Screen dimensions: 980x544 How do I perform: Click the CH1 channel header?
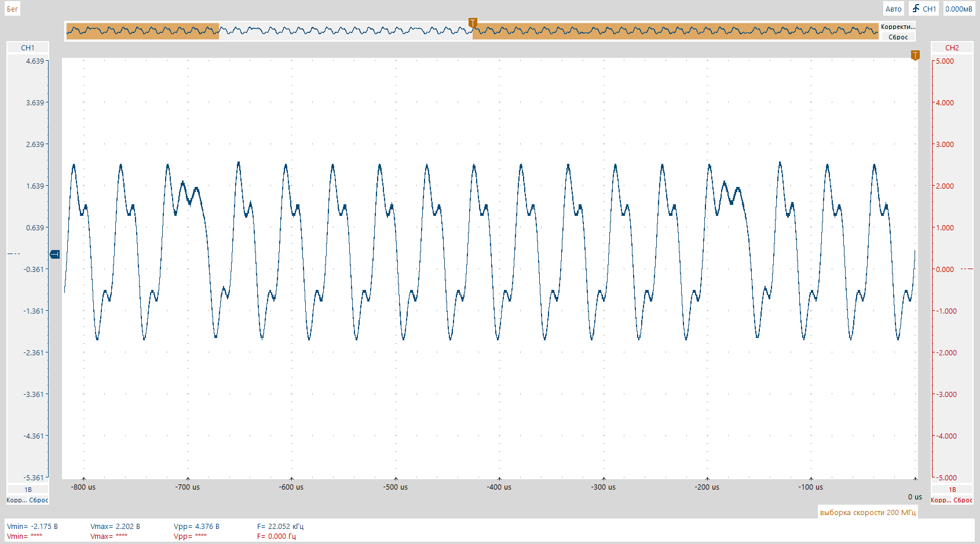pyautogui.click(x=28, y=47)
